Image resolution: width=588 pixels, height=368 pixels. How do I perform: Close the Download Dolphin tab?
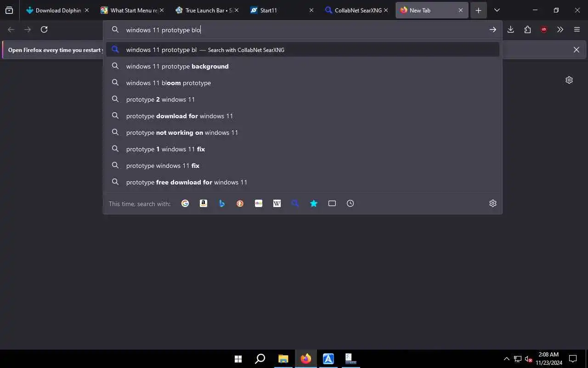tap(86, 10)
